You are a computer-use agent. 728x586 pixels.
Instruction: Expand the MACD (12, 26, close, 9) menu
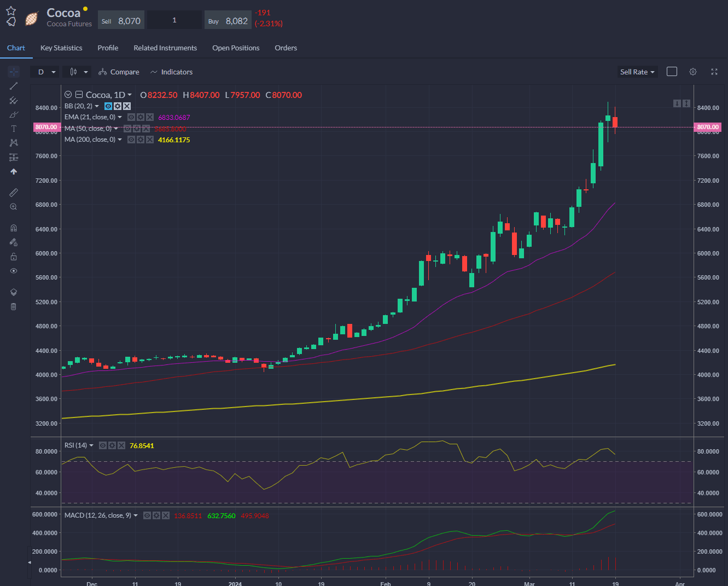tap(136, 515)
